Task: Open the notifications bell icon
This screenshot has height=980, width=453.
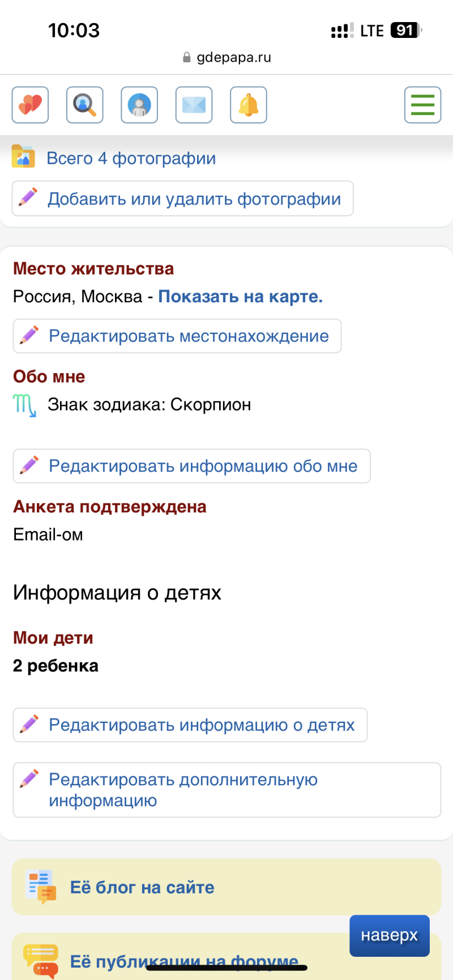Action: (248, 105)
